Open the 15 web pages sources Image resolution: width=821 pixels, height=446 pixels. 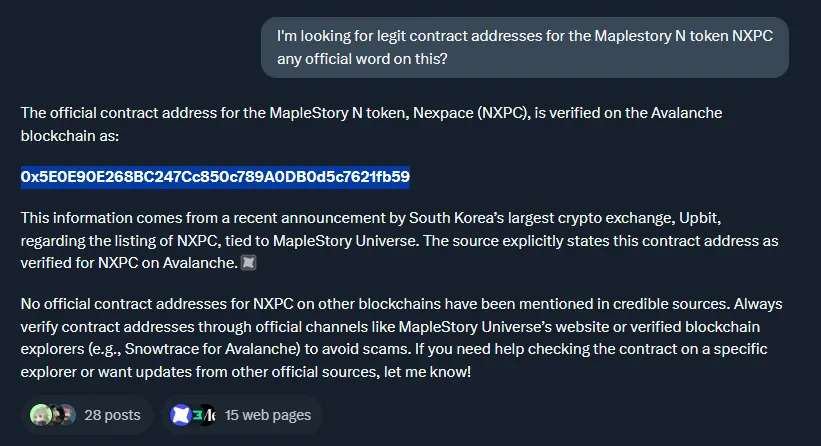click(x=241, y=415)
